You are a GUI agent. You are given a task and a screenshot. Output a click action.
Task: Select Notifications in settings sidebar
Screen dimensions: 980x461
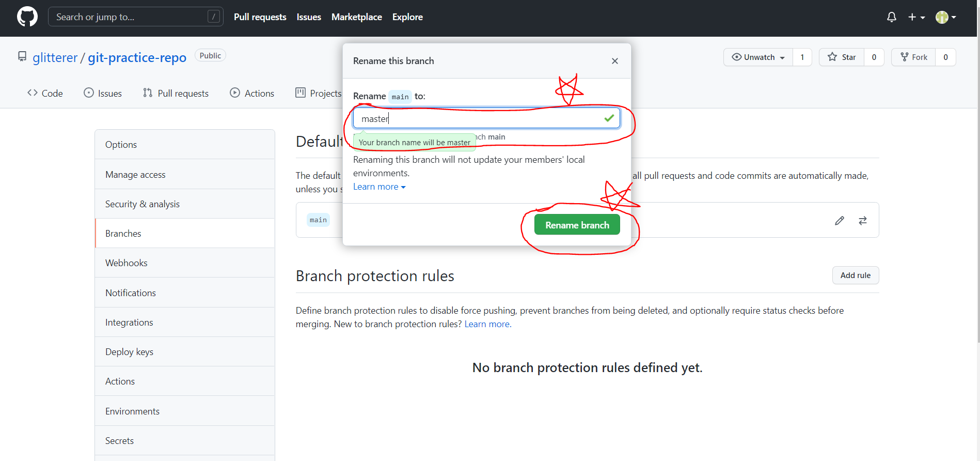(x=185, y=293)
